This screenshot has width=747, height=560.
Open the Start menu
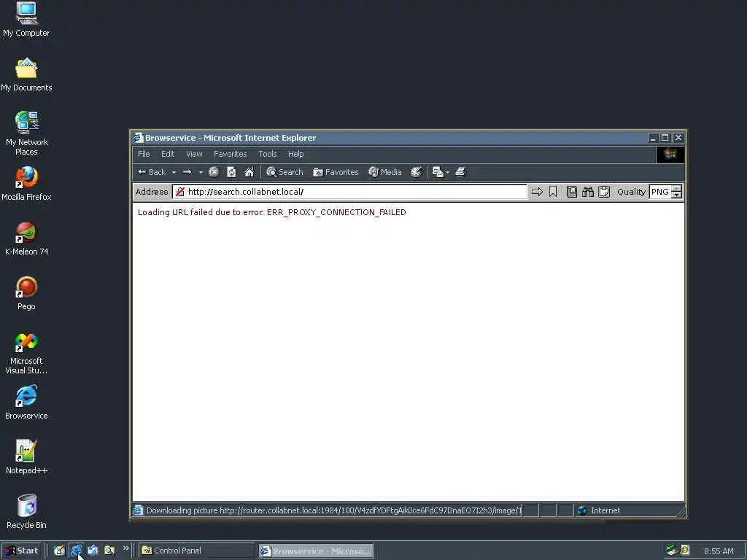(x=21, y=551)
